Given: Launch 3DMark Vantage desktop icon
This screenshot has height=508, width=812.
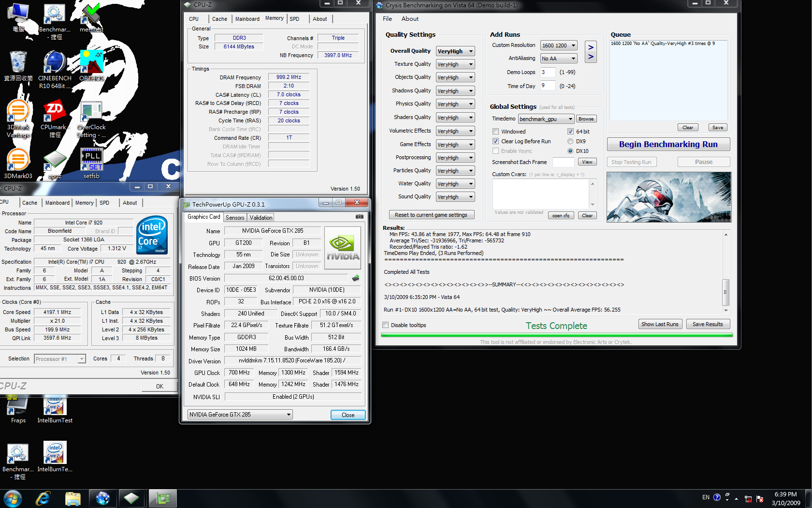Looking at the screenshot, I should pyautogui.click(x=18, y=119).
